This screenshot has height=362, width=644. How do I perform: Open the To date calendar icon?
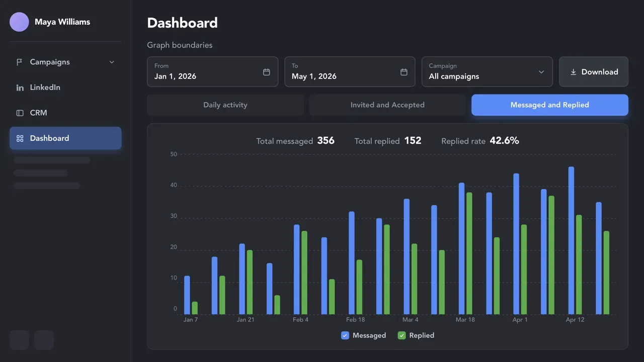(404, 72)
